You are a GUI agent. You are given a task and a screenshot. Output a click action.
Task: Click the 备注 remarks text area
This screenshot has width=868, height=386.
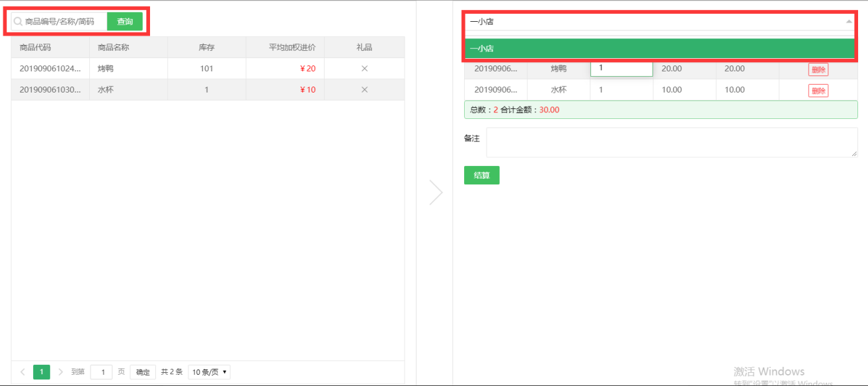coord(672,142)
